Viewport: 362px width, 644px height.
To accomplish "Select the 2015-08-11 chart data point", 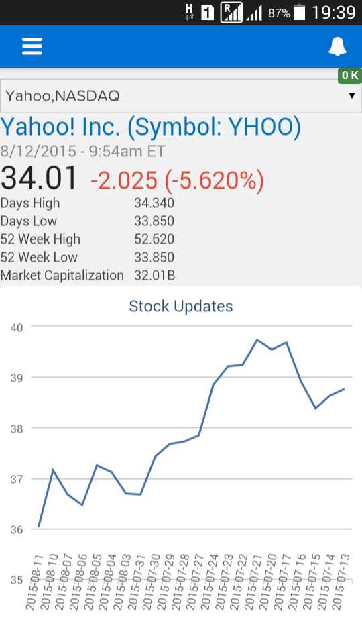I will click(39, 526).
